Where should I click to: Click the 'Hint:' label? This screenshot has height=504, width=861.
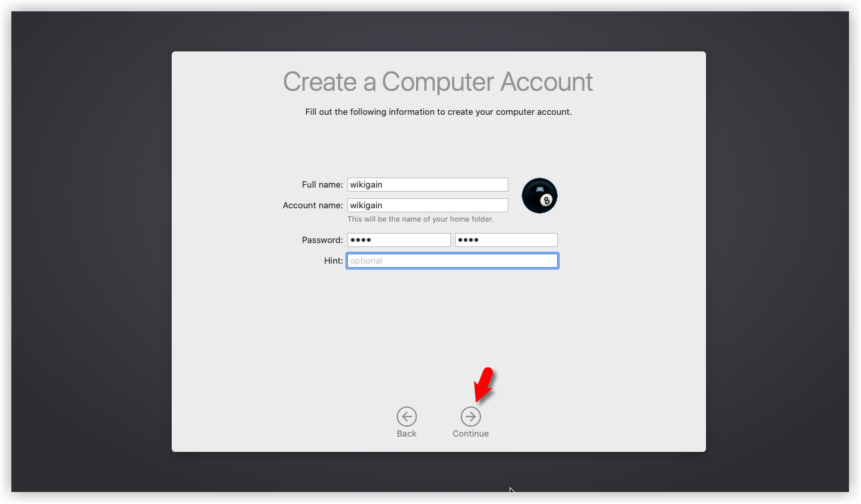333,261
